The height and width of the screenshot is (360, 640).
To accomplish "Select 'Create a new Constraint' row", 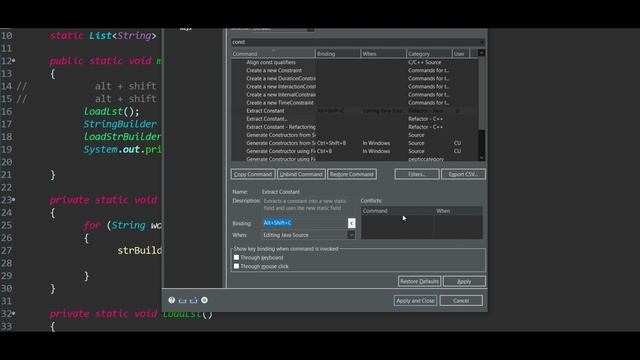I will [x=354, y=71].
